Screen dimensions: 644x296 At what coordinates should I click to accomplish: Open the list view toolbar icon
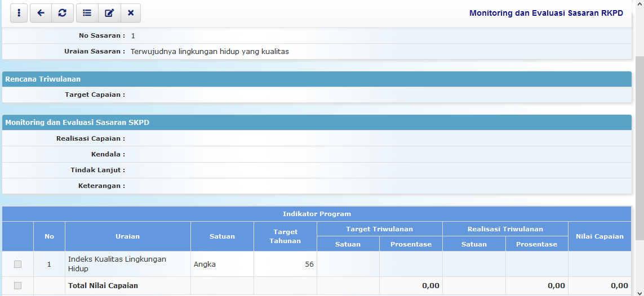[x=87, y=13]
